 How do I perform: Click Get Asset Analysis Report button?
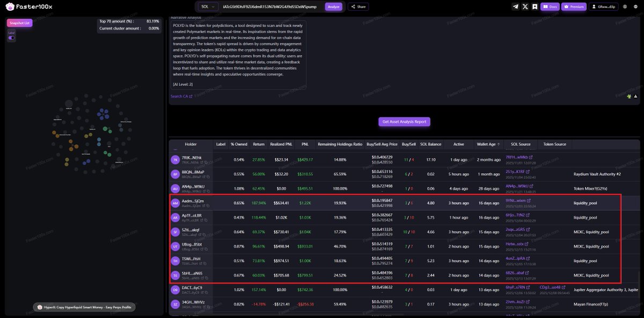click(404, 122)
